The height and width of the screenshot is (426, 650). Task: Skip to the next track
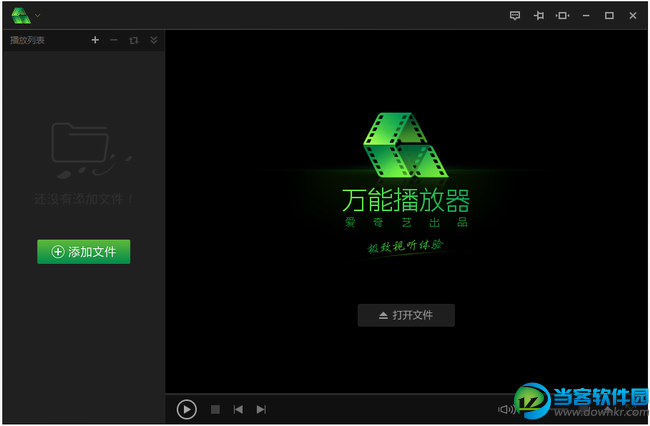tap(261, 409)
